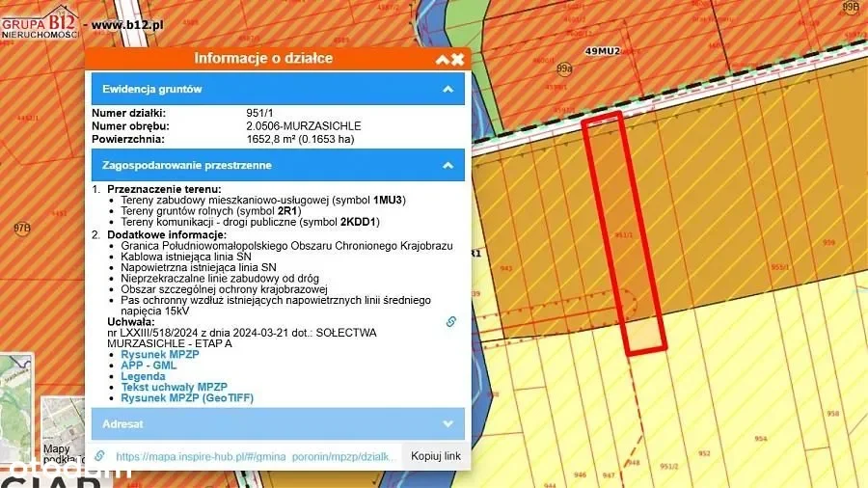Click the chain link icon beside Uchwała
This screenshot has height=488, width=868.
coord(450,322)
